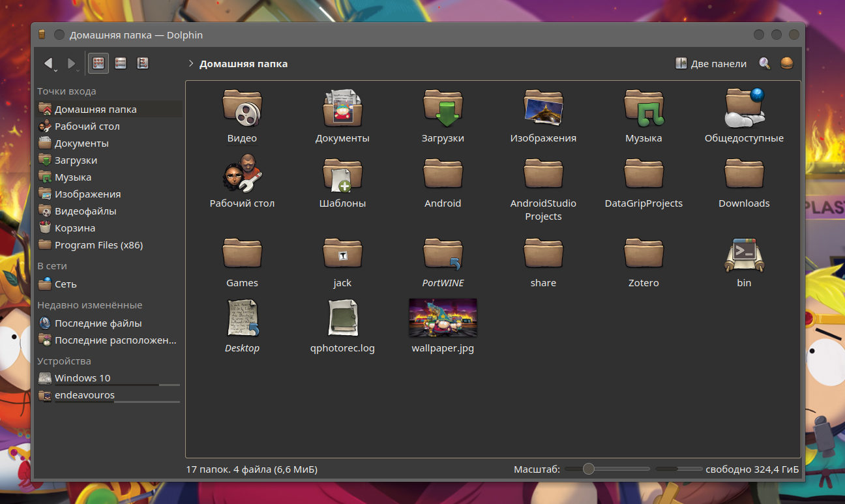Open the Сеть network entry
This screenshot has width=845, height=504.
coord(110,284)
